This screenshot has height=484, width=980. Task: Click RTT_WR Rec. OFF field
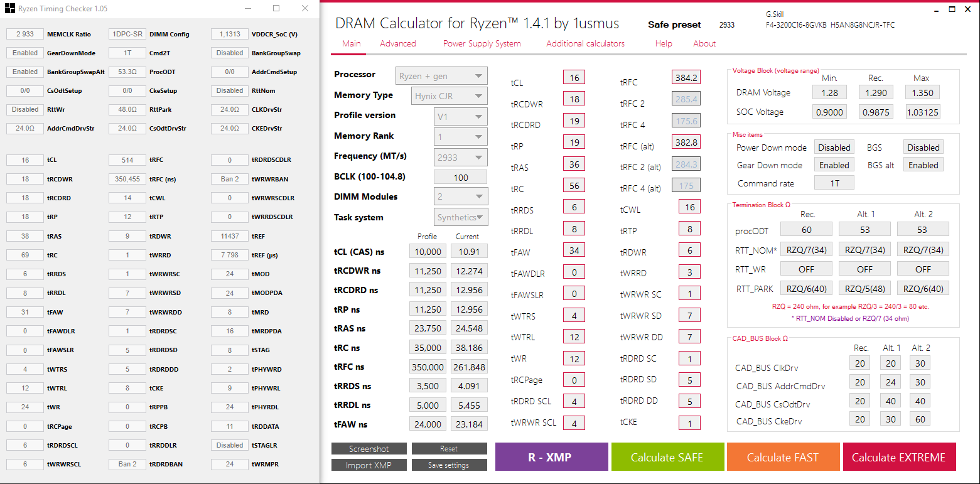806,269
